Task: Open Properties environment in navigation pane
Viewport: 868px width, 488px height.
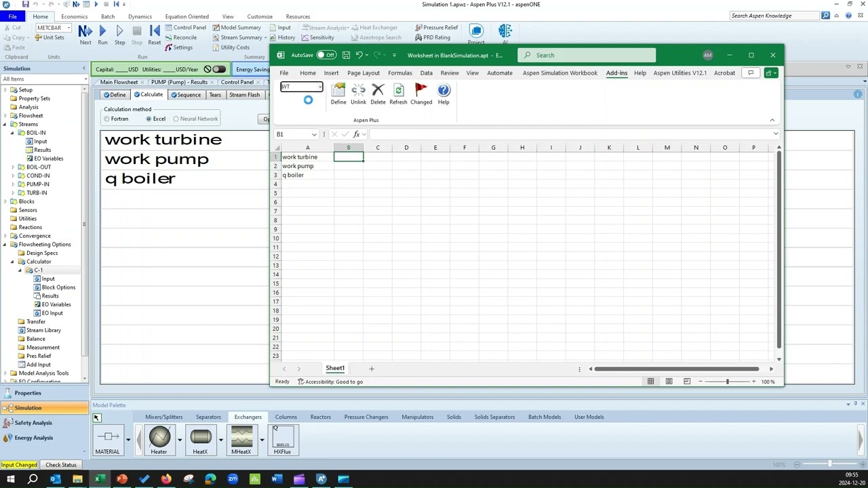Action: [44, 393]
